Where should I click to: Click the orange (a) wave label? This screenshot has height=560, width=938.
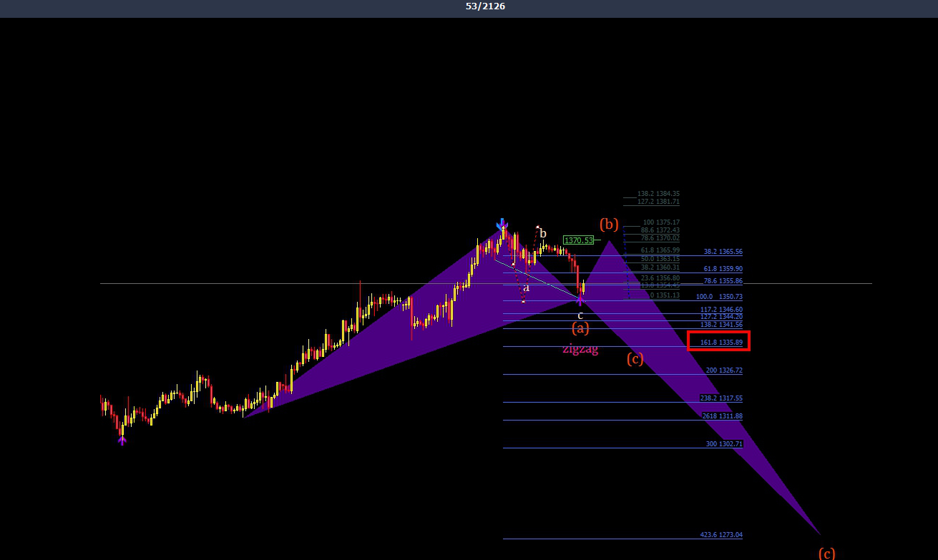(x=580, y=328)
